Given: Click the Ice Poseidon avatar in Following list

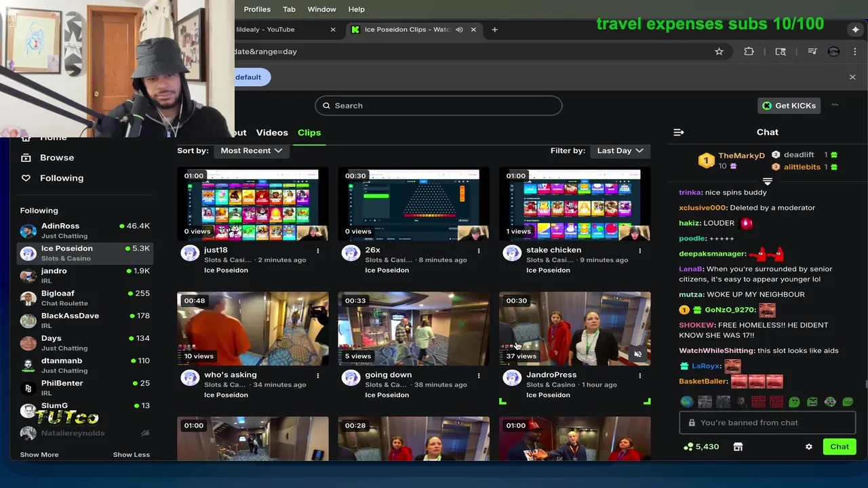Looking at the screenshot, I should click(x=28, y=253).
